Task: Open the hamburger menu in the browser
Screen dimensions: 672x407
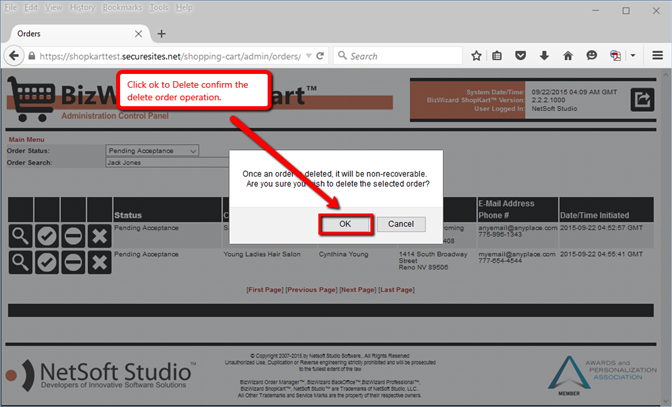Action: coord(657,56)
